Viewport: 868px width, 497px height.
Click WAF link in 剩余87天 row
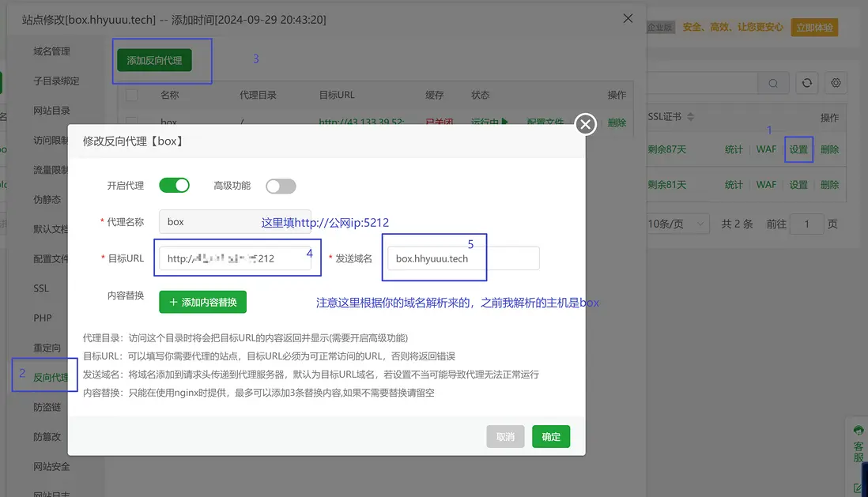[x=766, y=149]
